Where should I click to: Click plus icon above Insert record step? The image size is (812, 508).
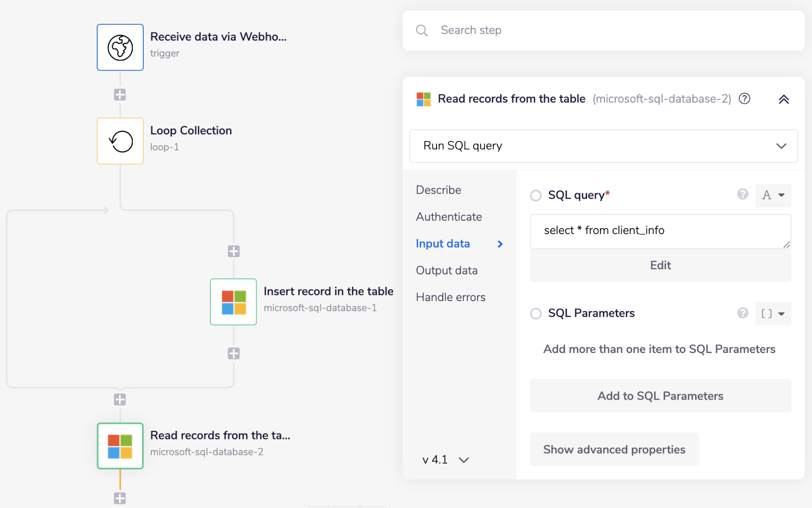(233, 251)
